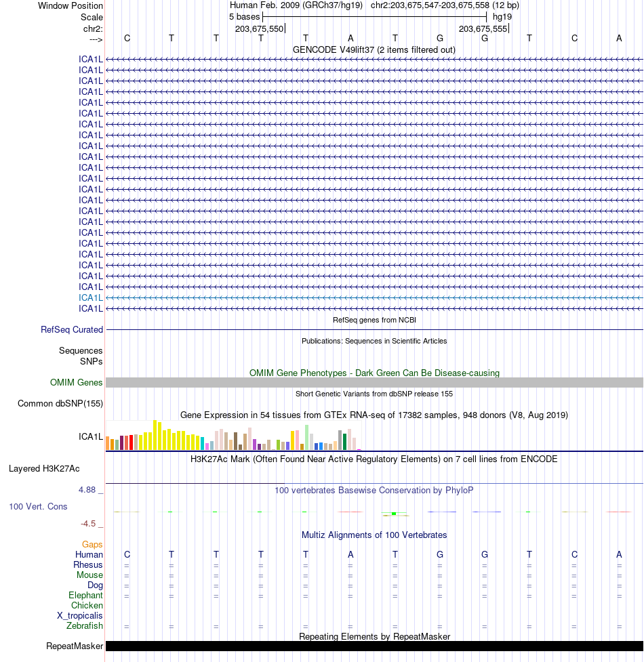Open the GTEx ICA1L expression bar chart
This screenshot has height=662, width=644.
point(233,435)
